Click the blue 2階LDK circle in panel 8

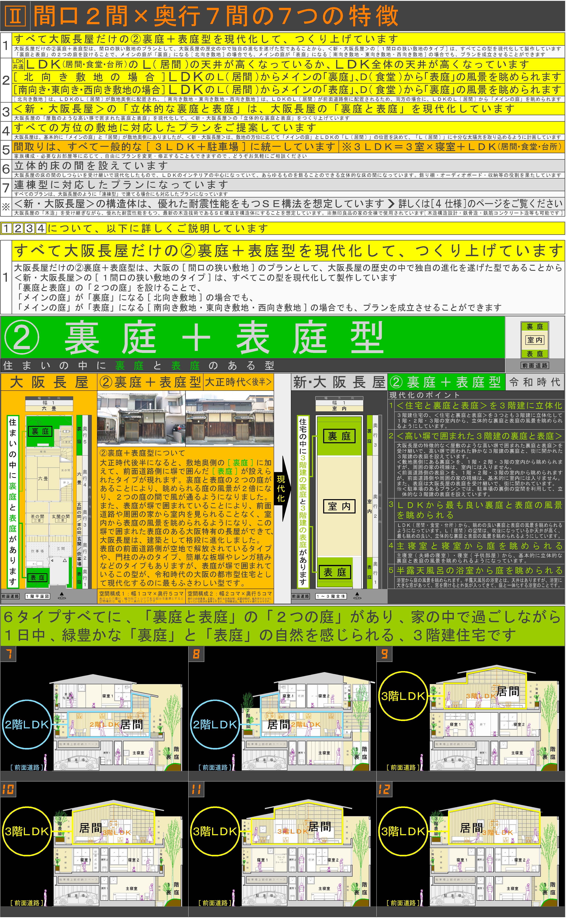[x=215, y=724]
